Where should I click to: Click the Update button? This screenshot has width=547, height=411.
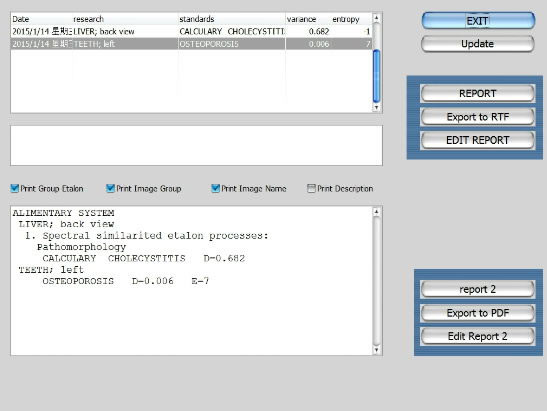pyautogui.click(x=478, y=44)
